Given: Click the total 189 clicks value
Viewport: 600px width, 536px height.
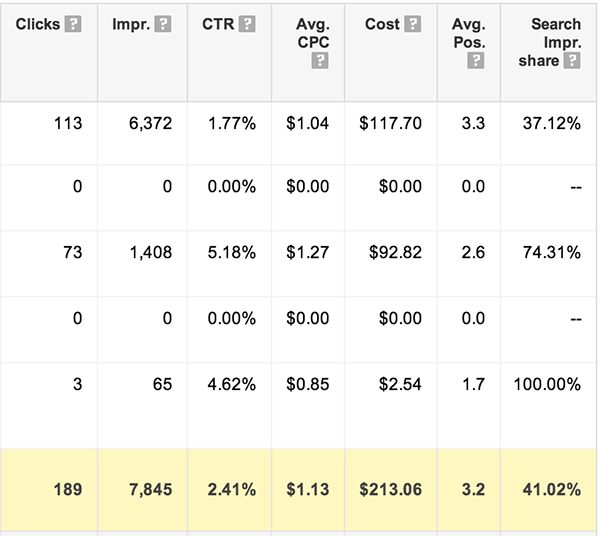Looking at the screenshot, I should pyautogui.click(x=68, y=490).
